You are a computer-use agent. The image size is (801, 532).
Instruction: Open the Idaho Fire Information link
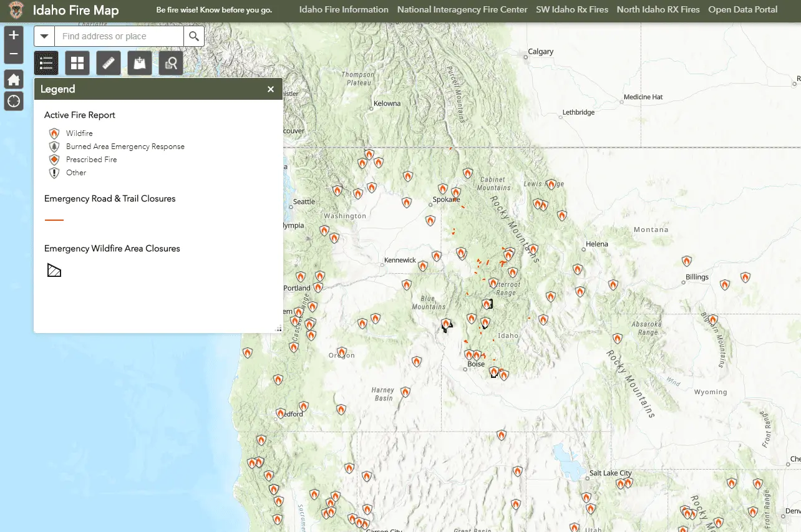344,10
